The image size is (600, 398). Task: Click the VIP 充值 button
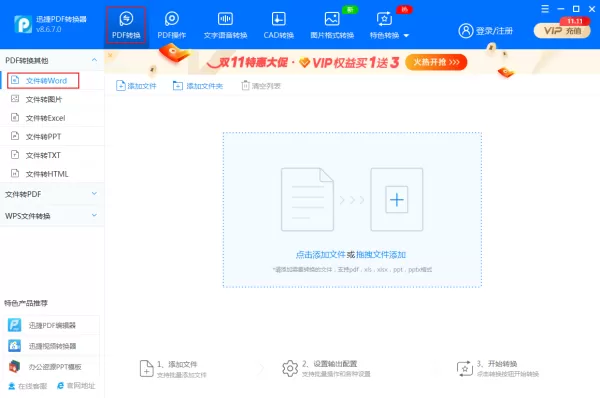(x=562, y=31)
